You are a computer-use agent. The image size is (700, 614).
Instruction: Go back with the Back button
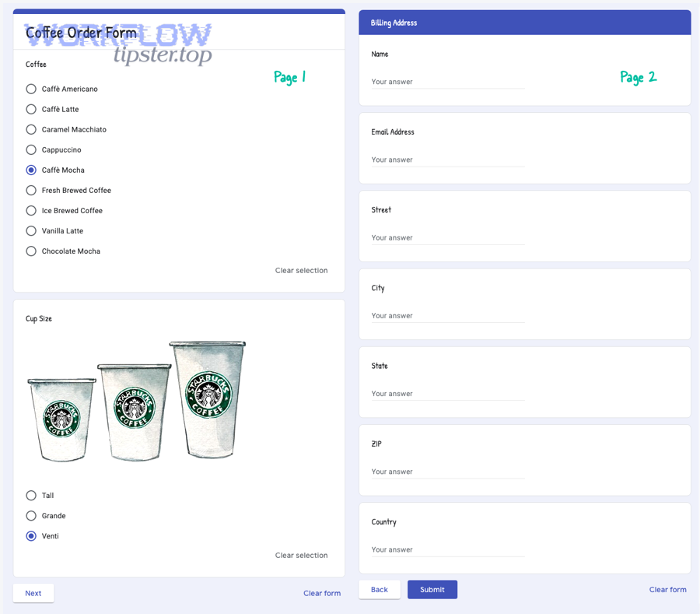(x=380, y=589)
